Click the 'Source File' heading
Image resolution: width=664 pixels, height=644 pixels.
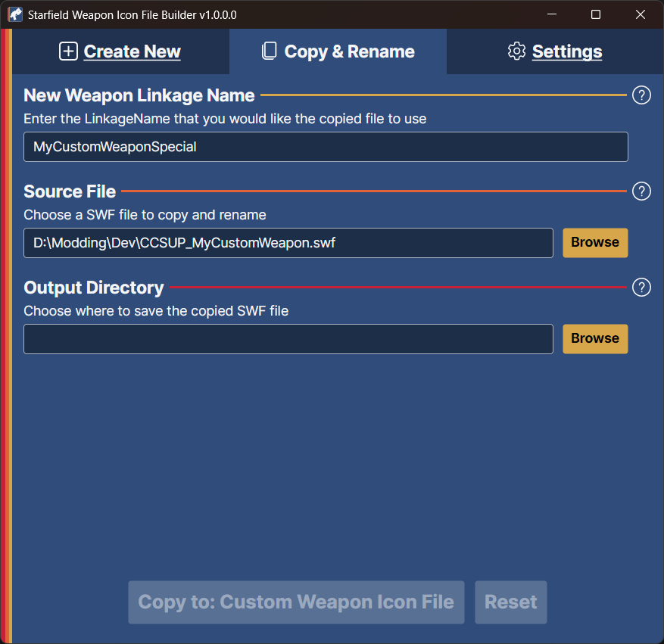70,191
